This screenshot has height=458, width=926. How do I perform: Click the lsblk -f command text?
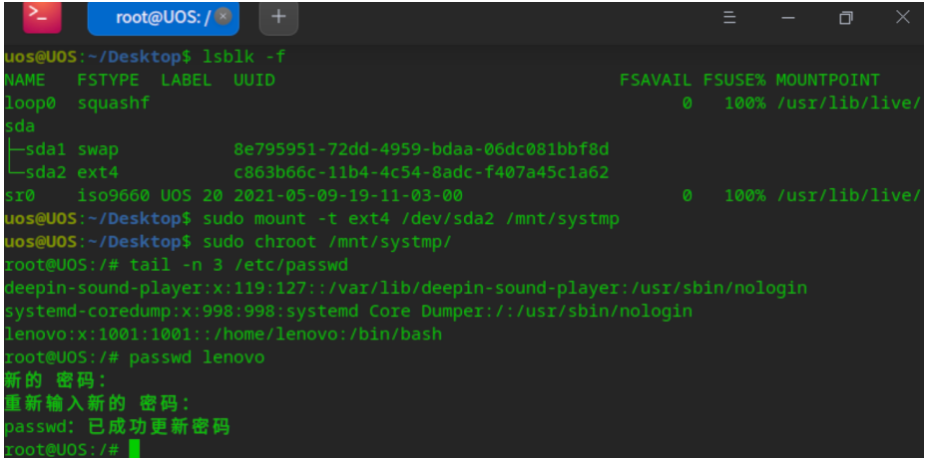click(244, 57)
